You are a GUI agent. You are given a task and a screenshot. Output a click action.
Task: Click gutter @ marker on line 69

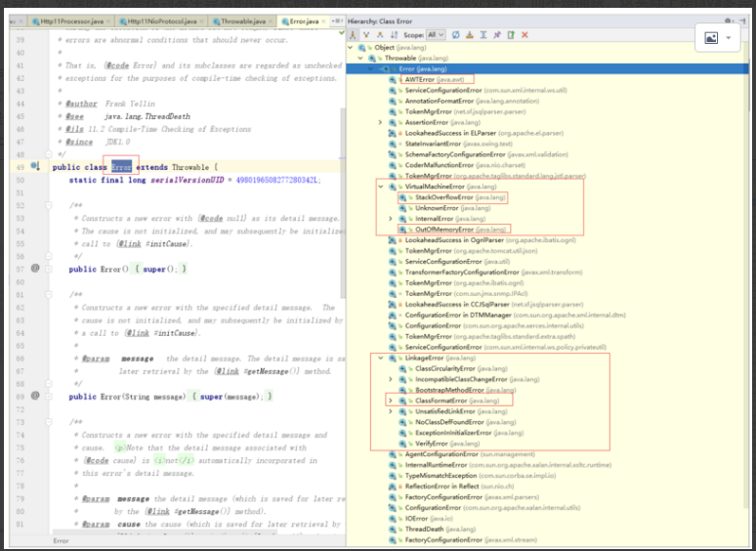pos(35,396)
